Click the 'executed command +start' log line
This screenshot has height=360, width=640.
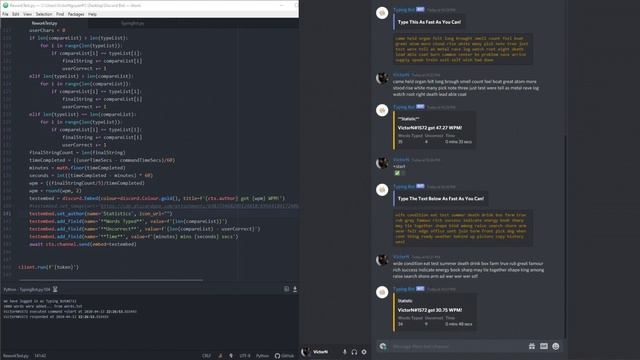point(70,311)
